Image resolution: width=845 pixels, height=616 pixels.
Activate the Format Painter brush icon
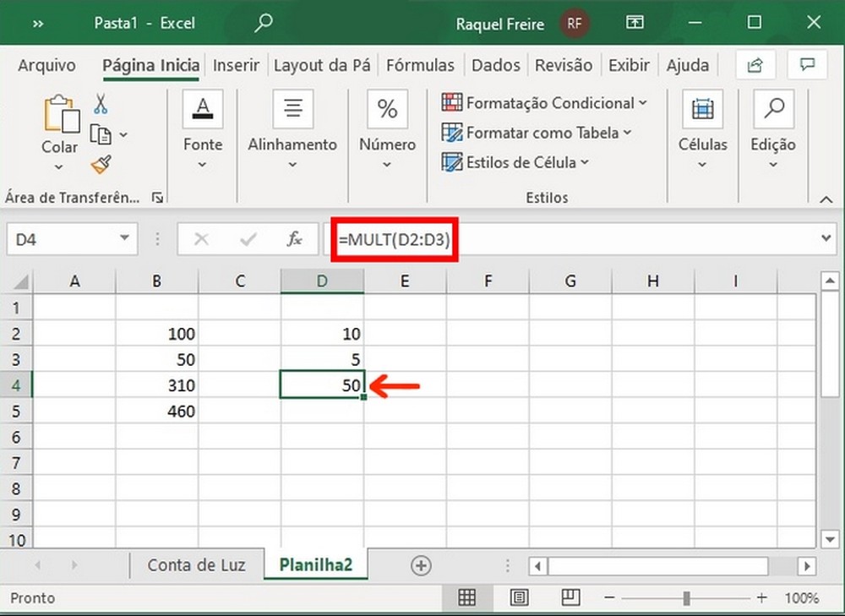coord(101,165)
